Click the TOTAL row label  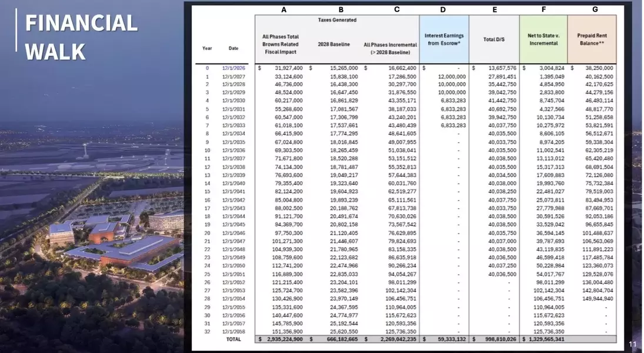tap(233, 339)
